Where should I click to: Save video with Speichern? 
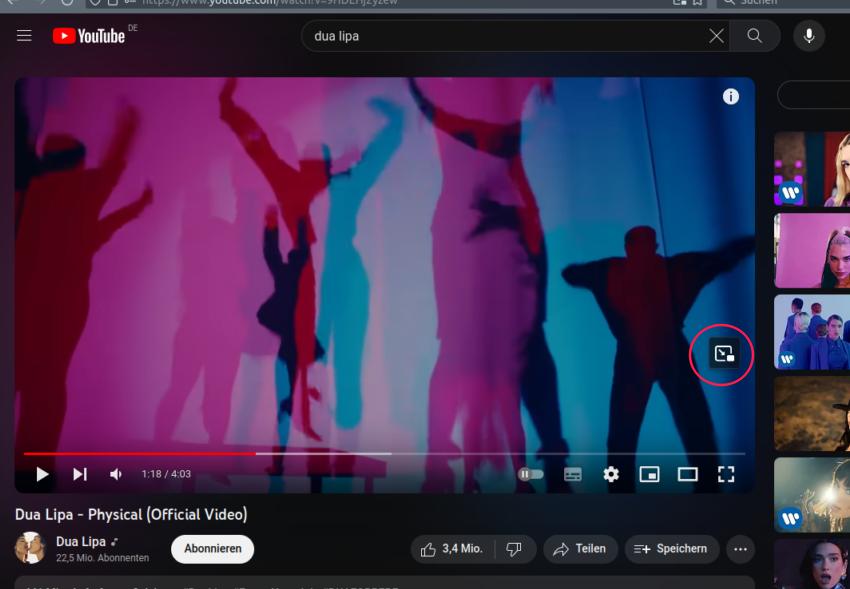(672, 549)
